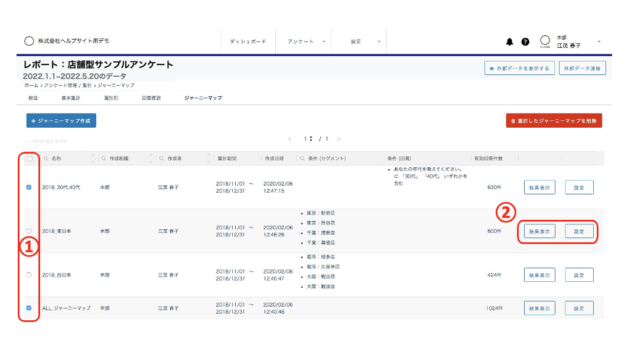Click the search icon in 条件 (セグメント) column
Viewport: 631px width, 364px height.
tap(303, 158)
